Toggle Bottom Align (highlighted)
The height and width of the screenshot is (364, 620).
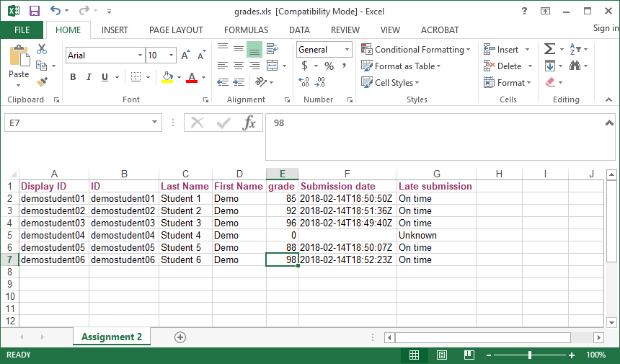tap(254, 50)
